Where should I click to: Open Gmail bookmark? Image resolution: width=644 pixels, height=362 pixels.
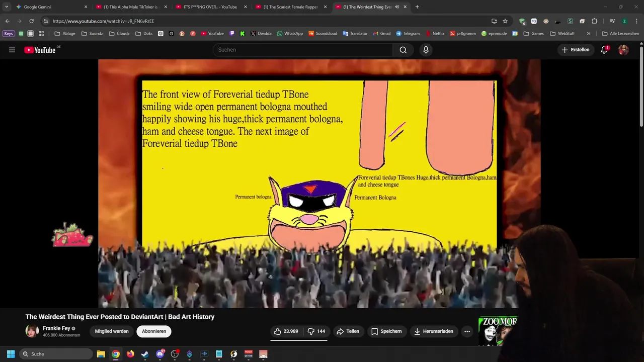381,34
